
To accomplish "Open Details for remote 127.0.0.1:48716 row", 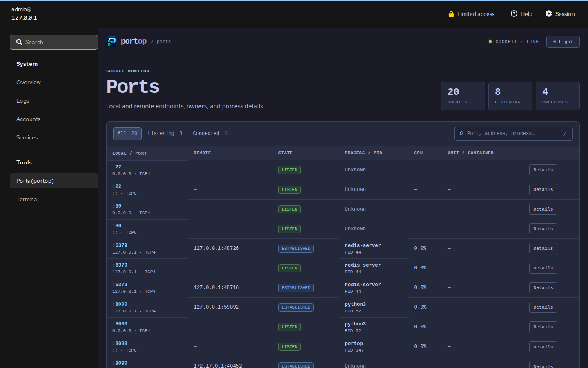I will click(543, 288).
